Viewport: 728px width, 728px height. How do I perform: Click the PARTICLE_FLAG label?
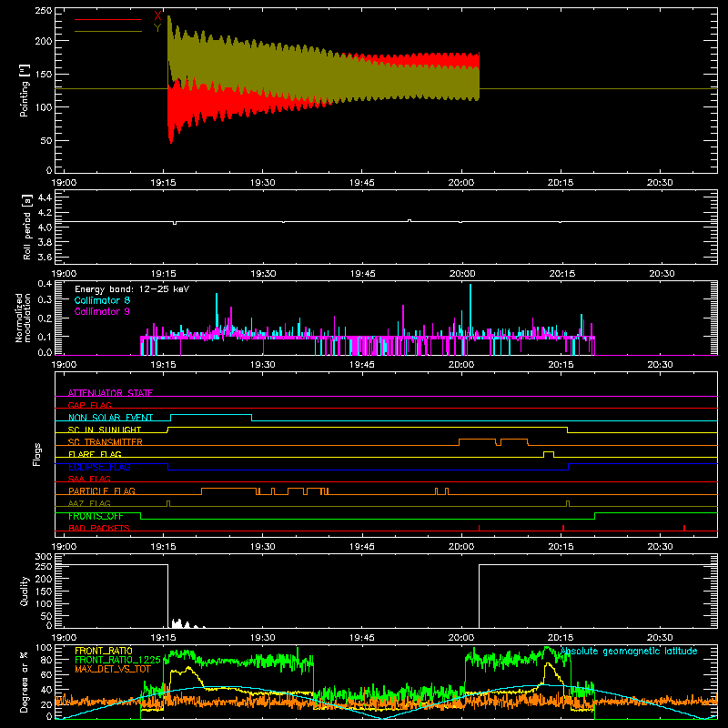102,490
